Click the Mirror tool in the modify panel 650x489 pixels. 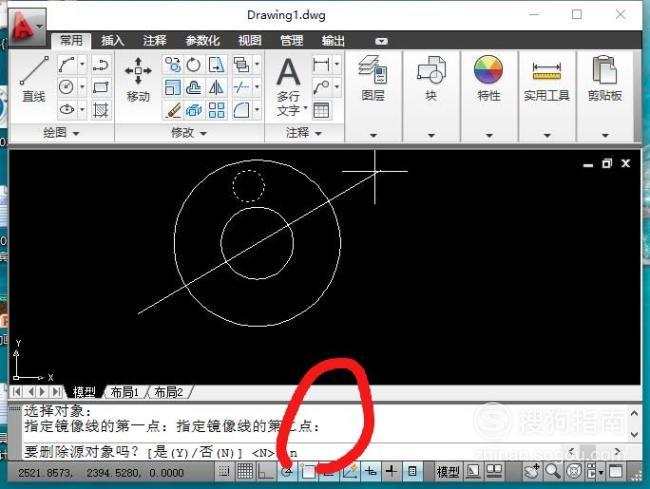216,87
